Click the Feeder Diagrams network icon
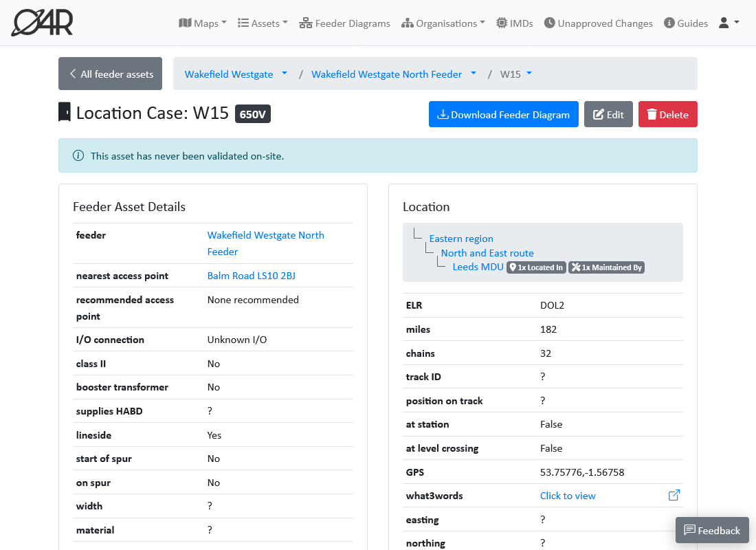Screen dimensions: 756x550 pos(306,23)
